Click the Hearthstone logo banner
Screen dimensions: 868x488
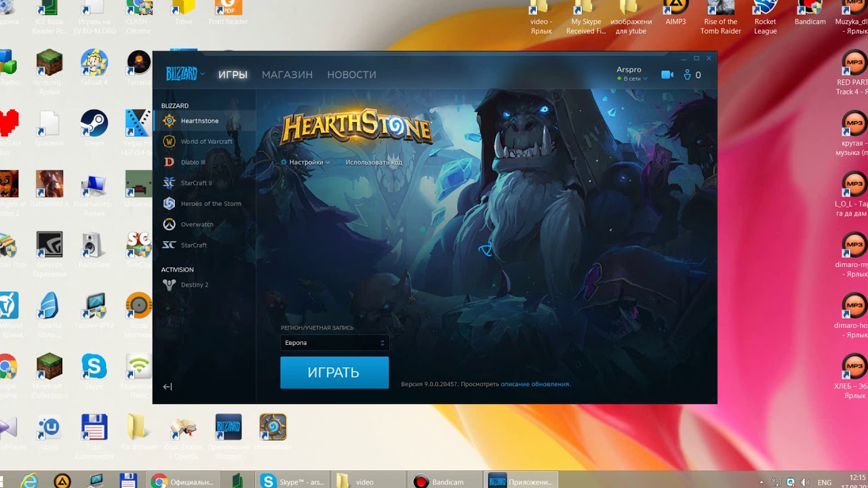coord(357,129)
